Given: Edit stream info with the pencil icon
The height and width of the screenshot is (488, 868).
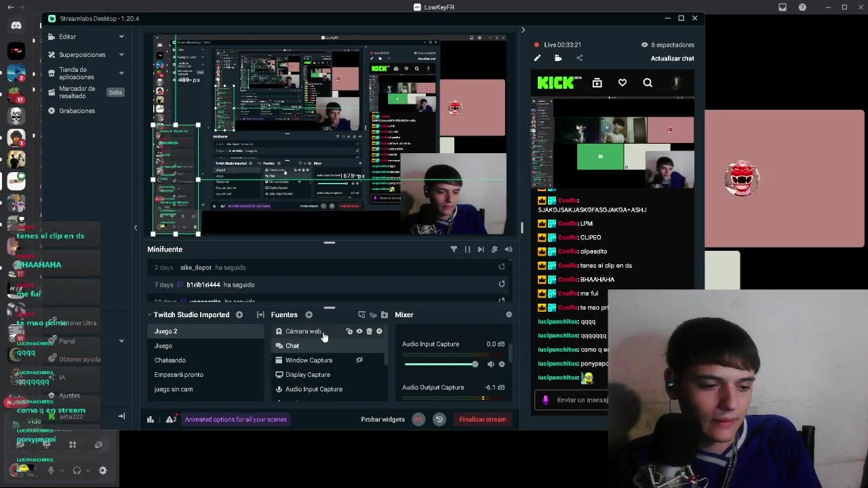Looking at the screenshot, I should click(x=538, y=58).
